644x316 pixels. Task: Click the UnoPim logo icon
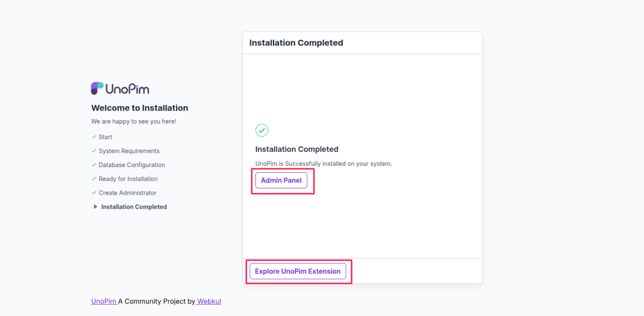97,88
